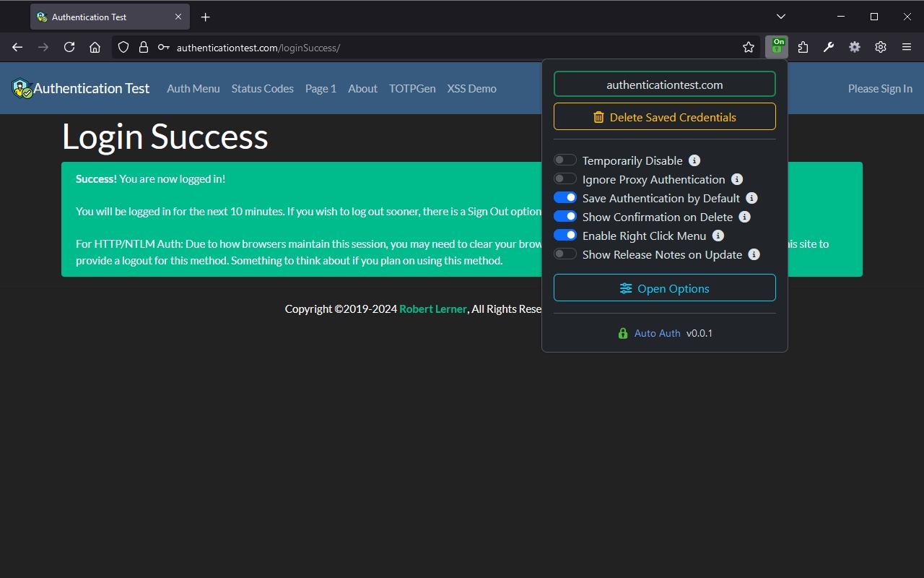Click the info icon beside Show Release Notes on Update
Viewport: 924px width, 578px height.
click(x=754, y=254)
